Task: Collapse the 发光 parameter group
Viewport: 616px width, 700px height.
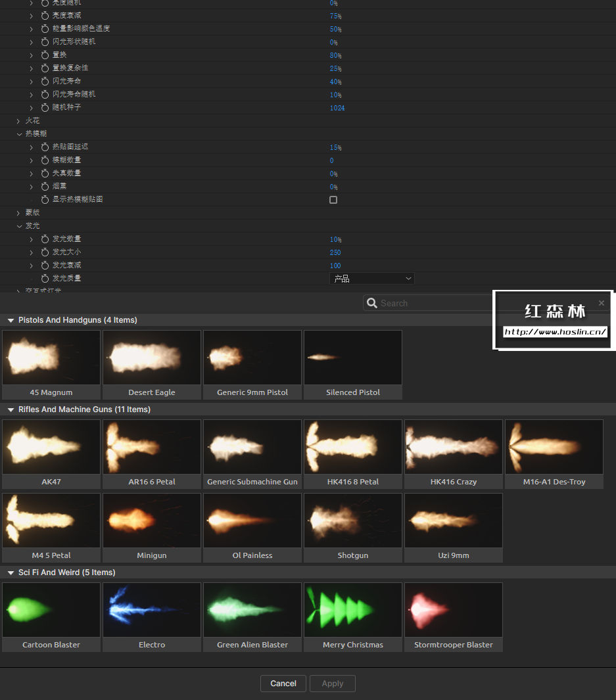Action: pos(20,225)
